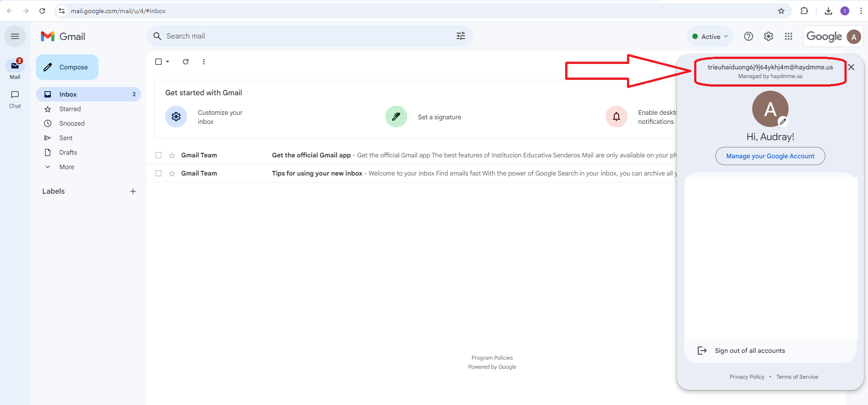Open the Sent folder
Screen dimensions: 868x405
click(66, 138)
